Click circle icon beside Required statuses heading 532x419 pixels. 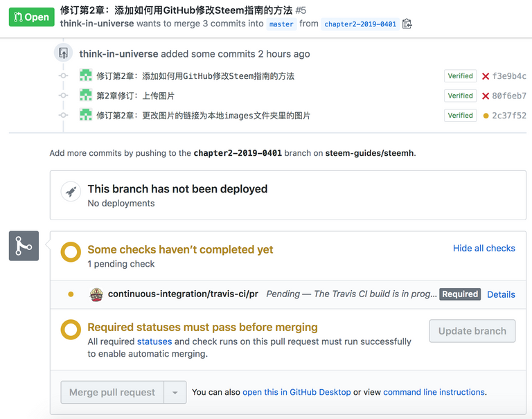tap(71, 330)
